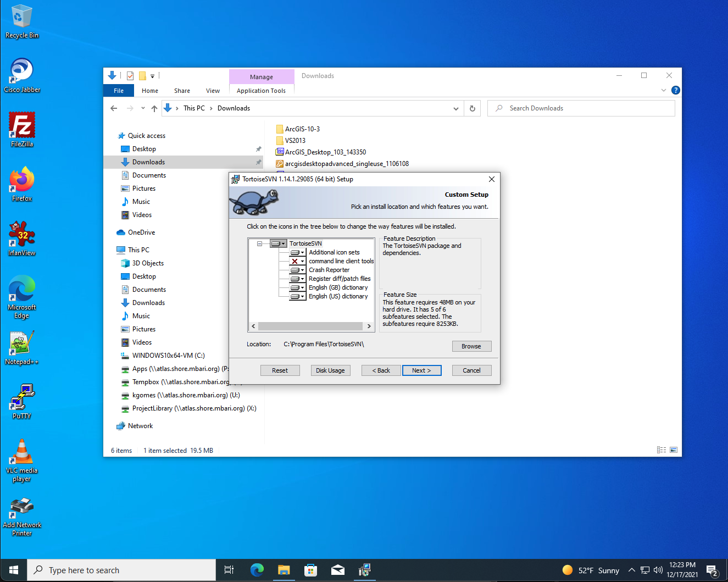Select IrfanView desktop icon
The height and width of the screenshot is (582, 728).
tap(22, 239)
